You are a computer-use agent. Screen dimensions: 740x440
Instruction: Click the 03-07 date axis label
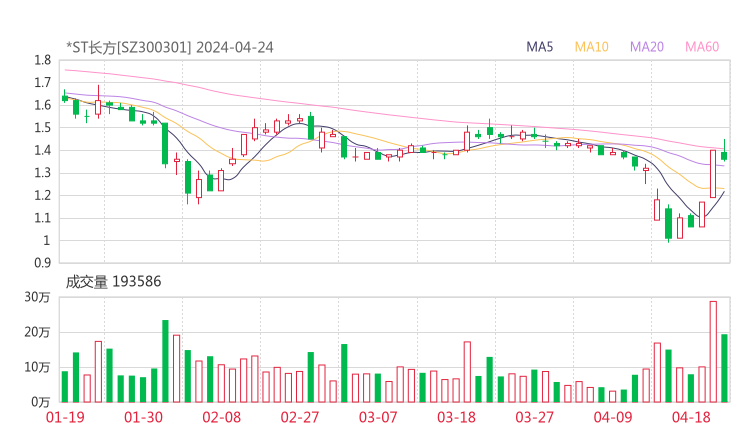coord(378,417)
